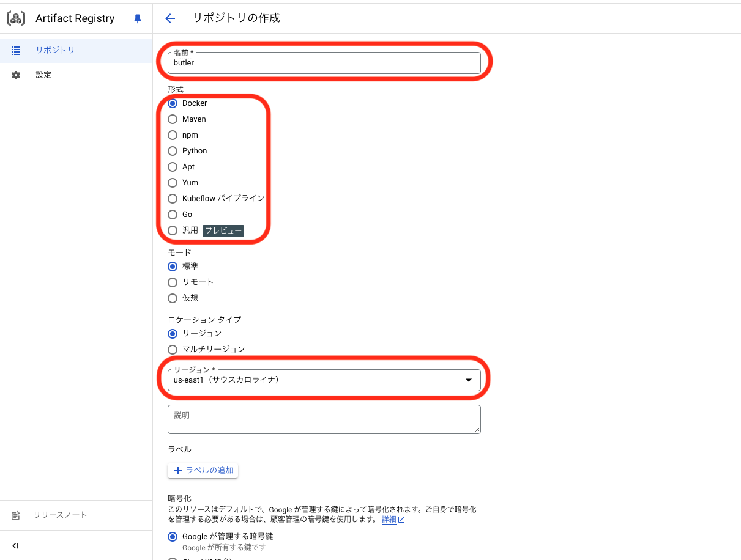The image size is (741, 560).
Task: Choose the リモート mode option
Action: 172,282
